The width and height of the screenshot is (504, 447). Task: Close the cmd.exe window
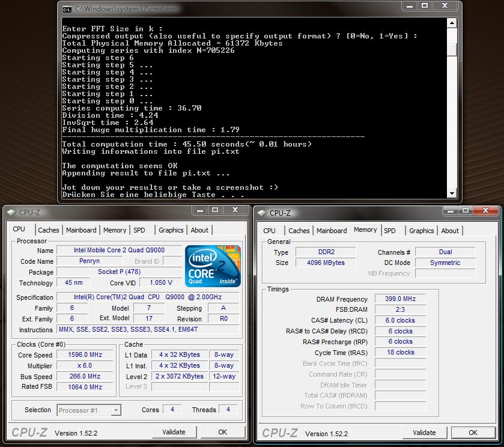[x=445, y=6]
